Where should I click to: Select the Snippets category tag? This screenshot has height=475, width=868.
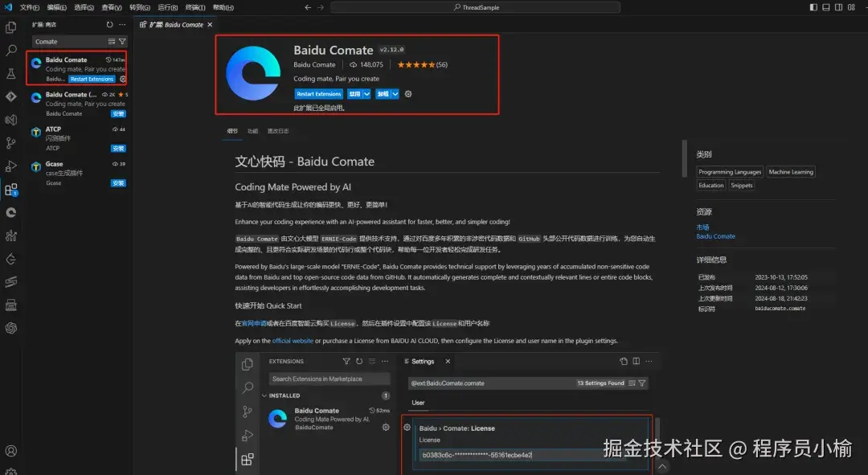741,186
